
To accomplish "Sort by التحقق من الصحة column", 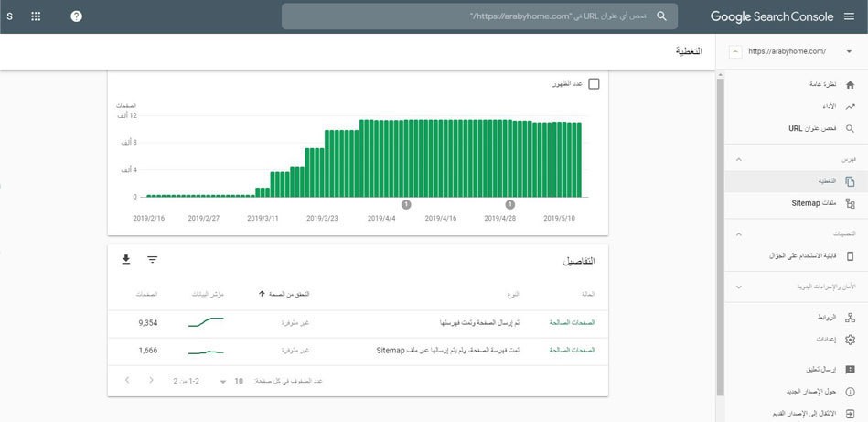I will [284, 294].
